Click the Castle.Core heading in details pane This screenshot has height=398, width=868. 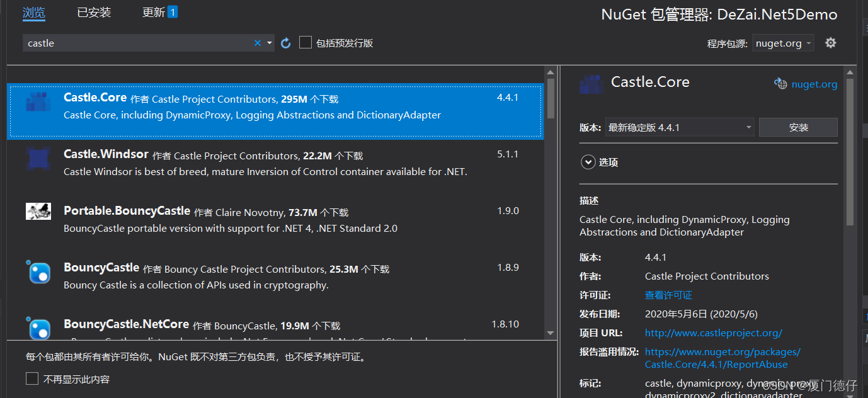click(650, 82)
